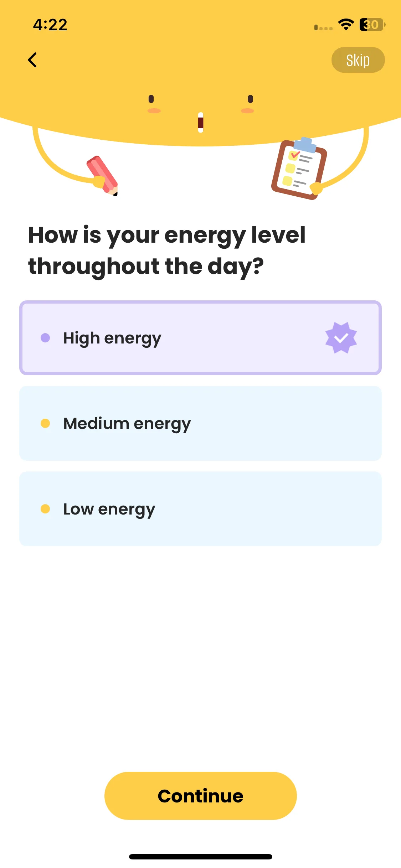Tap the cellular signal dots

(323, 27)
